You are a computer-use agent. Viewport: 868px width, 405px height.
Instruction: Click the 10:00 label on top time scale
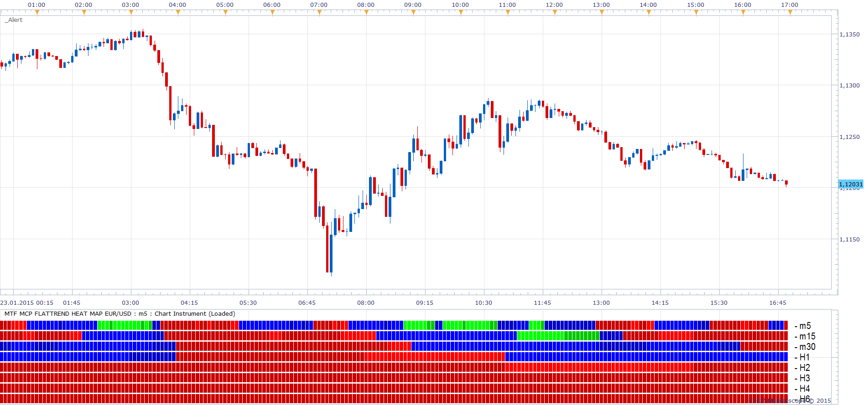[x=460, y=5]
